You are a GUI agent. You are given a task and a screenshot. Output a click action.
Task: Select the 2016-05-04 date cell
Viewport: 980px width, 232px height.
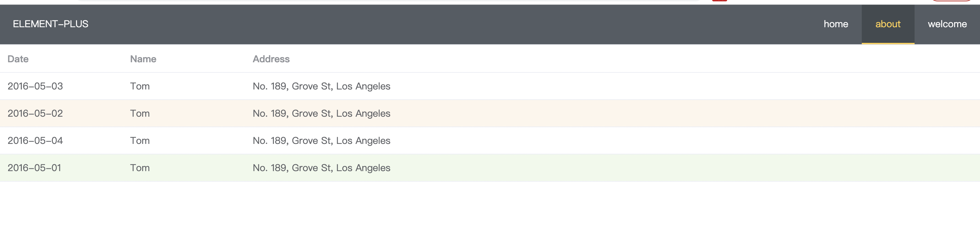click(35, 141)
